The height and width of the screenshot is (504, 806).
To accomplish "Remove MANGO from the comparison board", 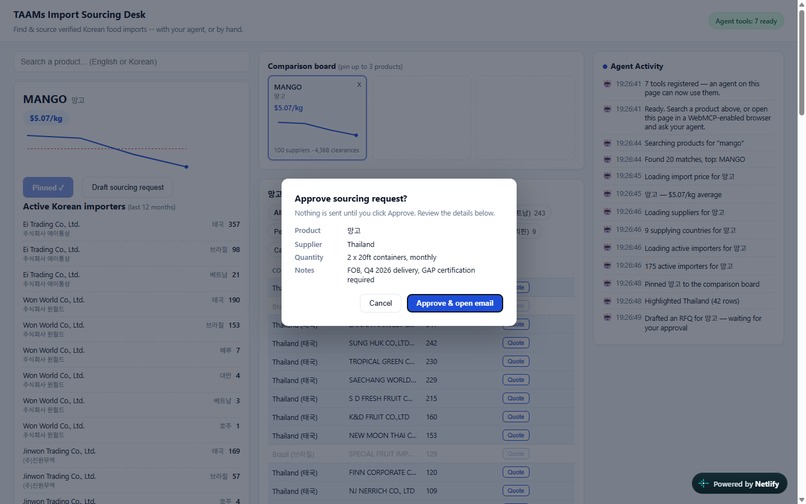I will [x=359, y=85].
